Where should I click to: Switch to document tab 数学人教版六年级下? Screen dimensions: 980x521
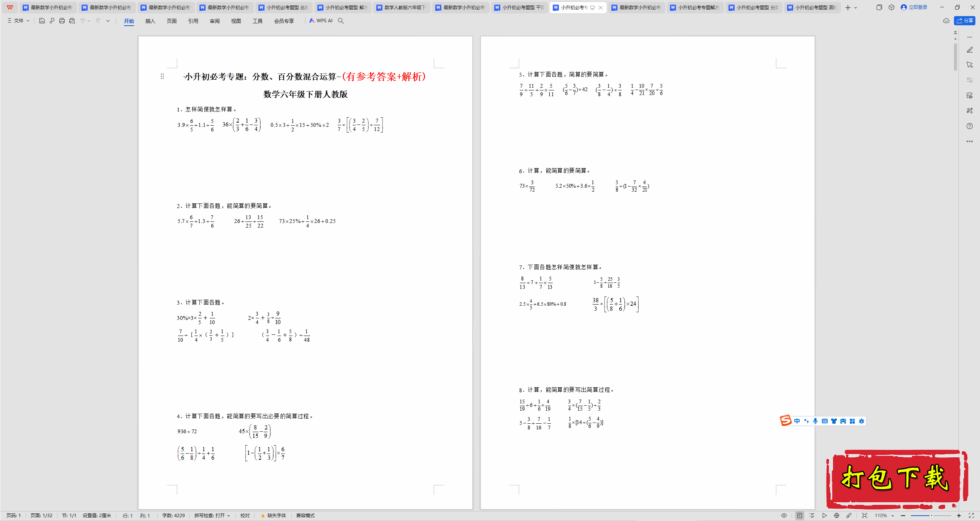coord(401,7)
